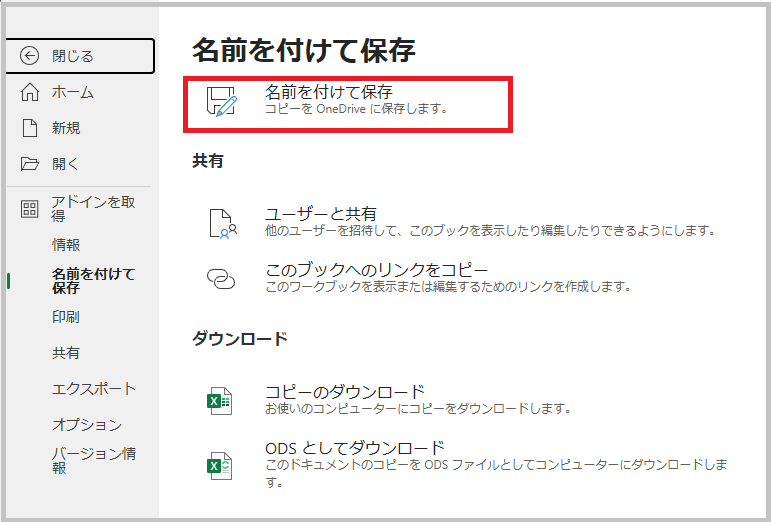Screen dimensions: 771x522
Task: Click the add-ins grid icon by アドインを取得
Action: click(x=30, y=209)
